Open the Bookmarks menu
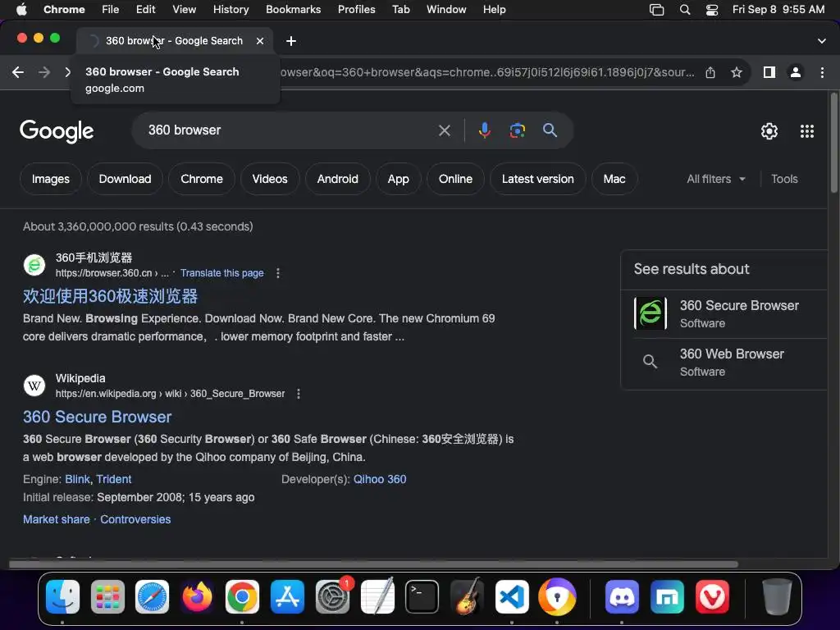This screenshot has width=840, height=630. tap(293, 10)
